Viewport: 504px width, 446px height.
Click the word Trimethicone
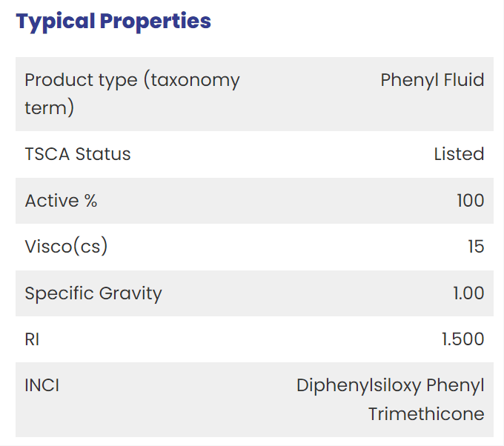click(x=426, y=414)
